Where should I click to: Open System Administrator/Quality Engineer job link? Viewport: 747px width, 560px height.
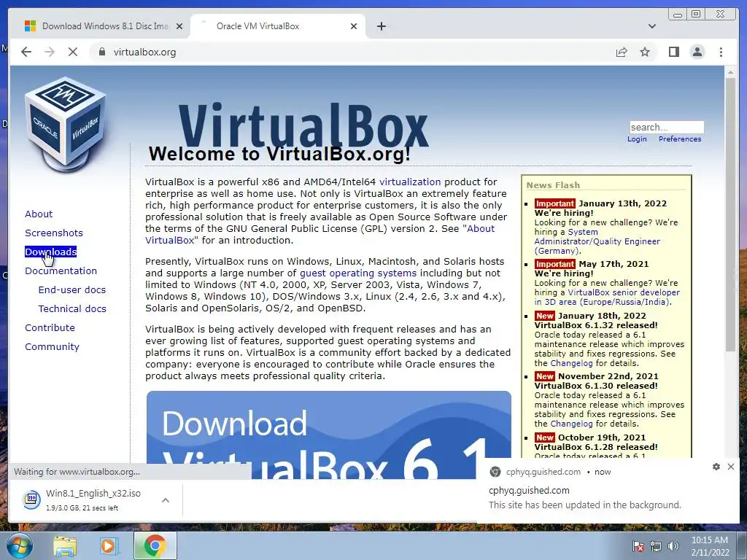(597, 241)
